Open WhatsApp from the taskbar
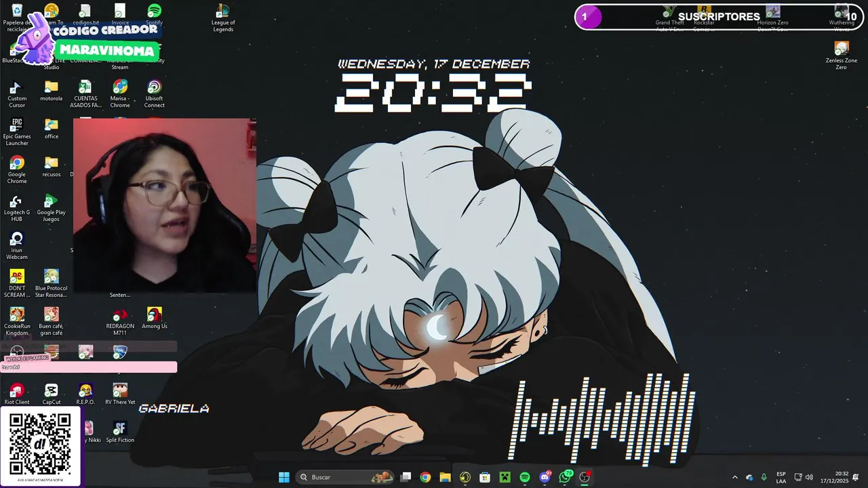The height and width of the screenshot is (488, 868). [x=565, y=477]
